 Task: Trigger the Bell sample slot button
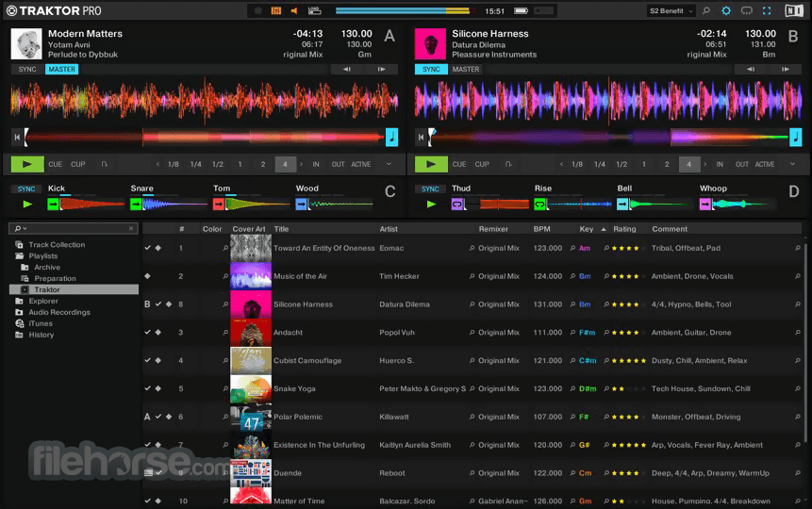pos(622,204)
